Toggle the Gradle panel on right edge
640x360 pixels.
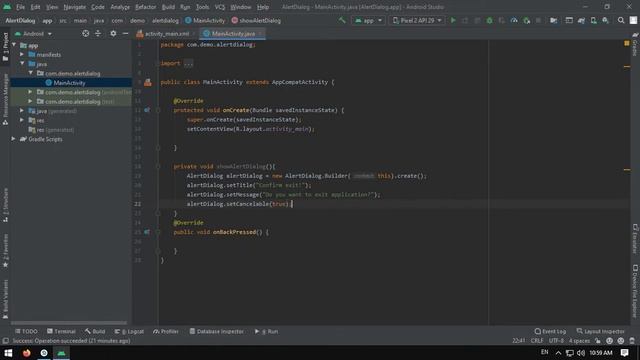point(635,45)
